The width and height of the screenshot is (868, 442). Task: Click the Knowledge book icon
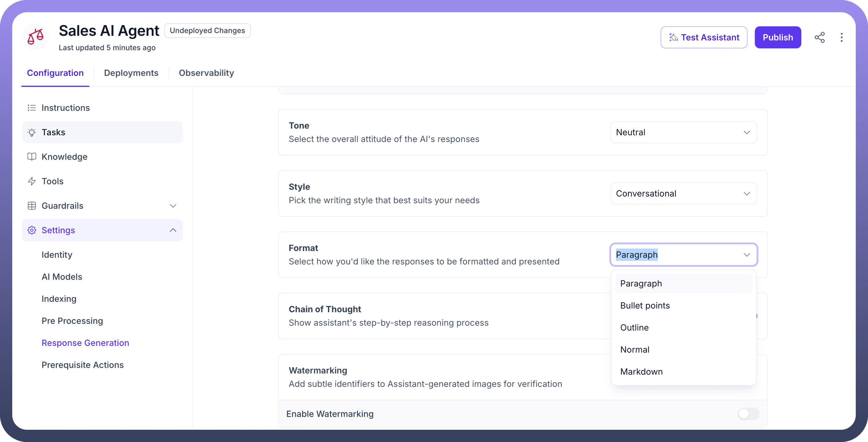(32, 157)
